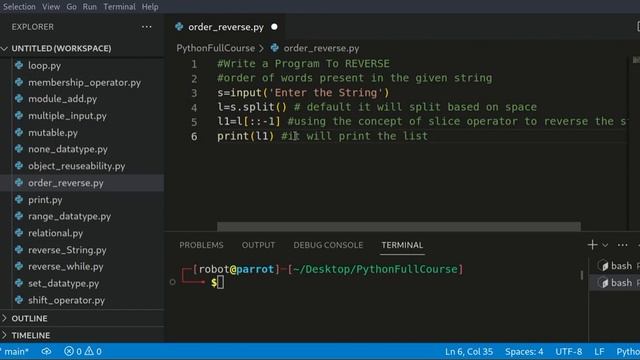Image resolution: width=640 pixels, height=360 pixels.
Task: Click Python icon in the breadcrumb
Action: coord(275,48)
